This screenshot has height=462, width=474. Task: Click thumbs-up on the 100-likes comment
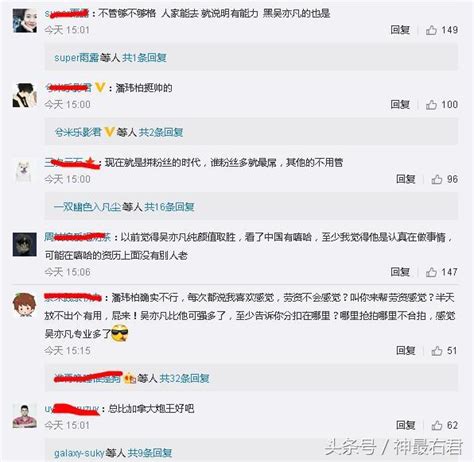431,105
